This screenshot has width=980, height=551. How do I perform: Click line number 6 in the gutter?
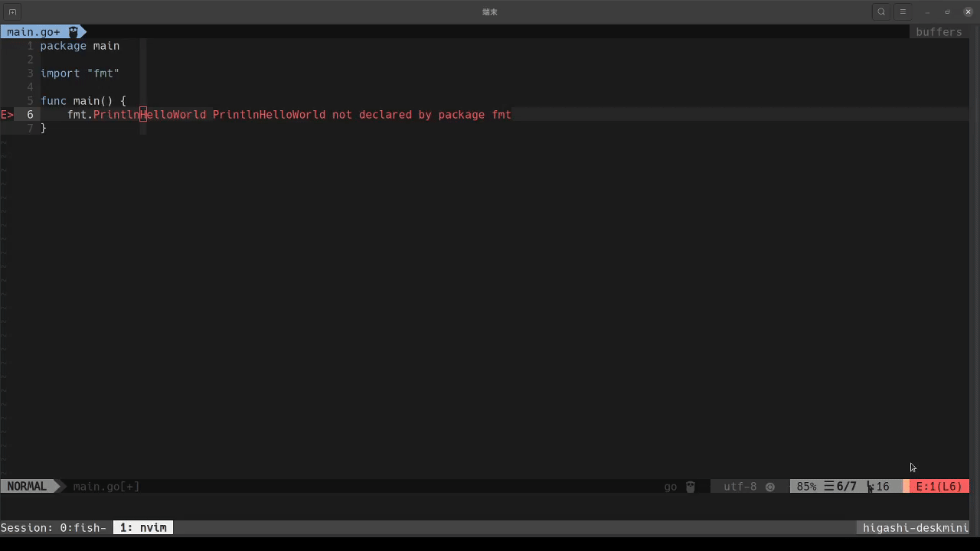(x=30, y=115)
